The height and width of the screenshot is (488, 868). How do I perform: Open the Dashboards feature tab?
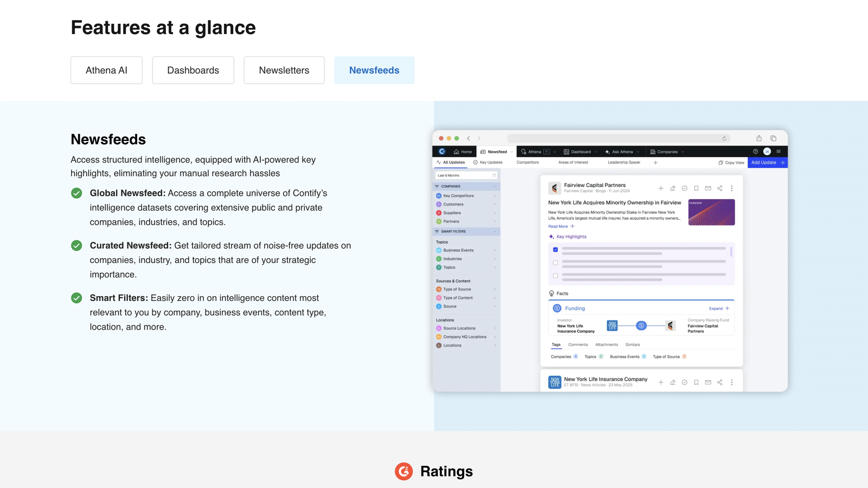pos(193,70)
